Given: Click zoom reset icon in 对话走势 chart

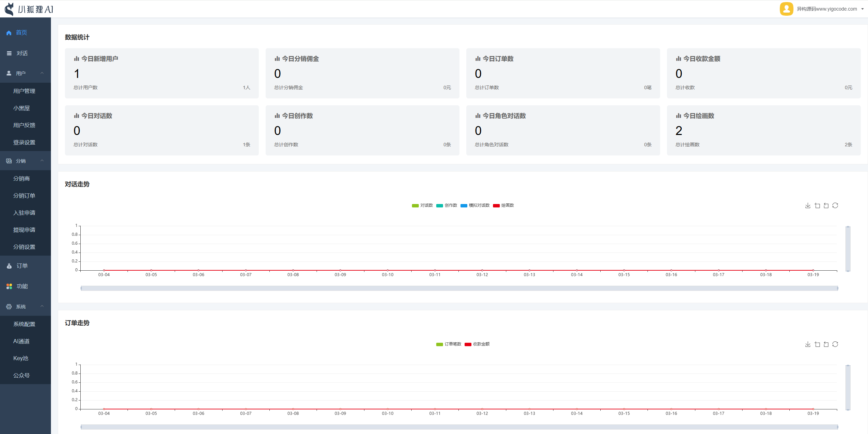Looking at the screenshot, I should (826, 205).
